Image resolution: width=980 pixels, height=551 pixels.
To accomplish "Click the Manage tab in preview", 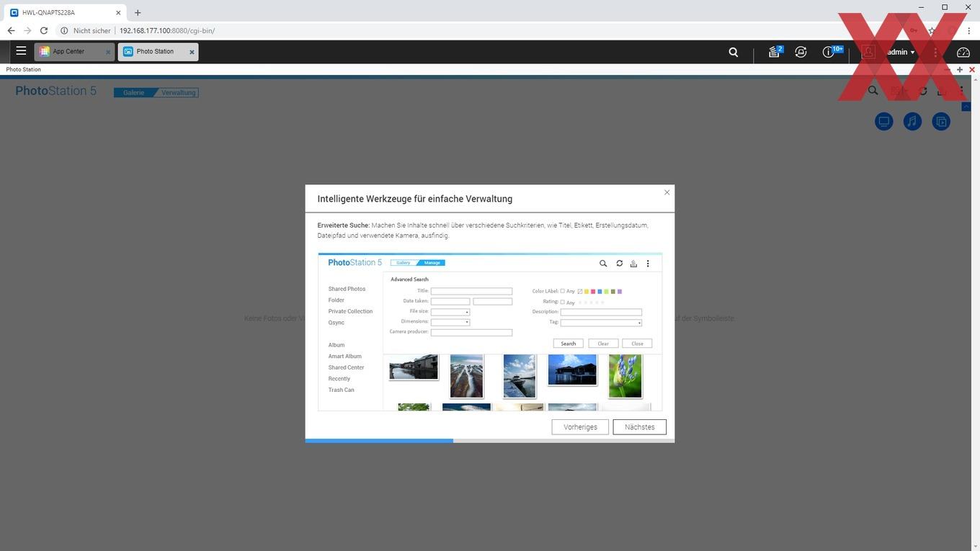I will [x=431, y=262].
